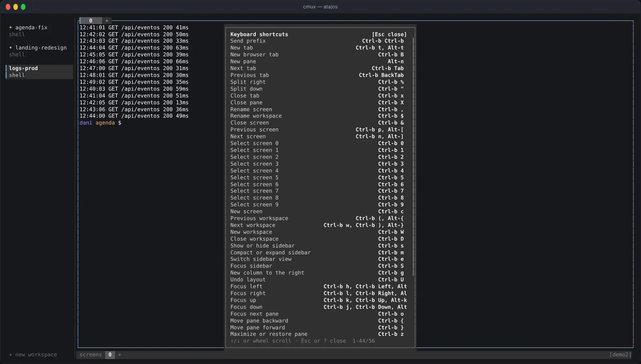Click the 'Show or hide sidebar' row
The width and height of the screenshot is (641, 364).
(x=317, y=246)
